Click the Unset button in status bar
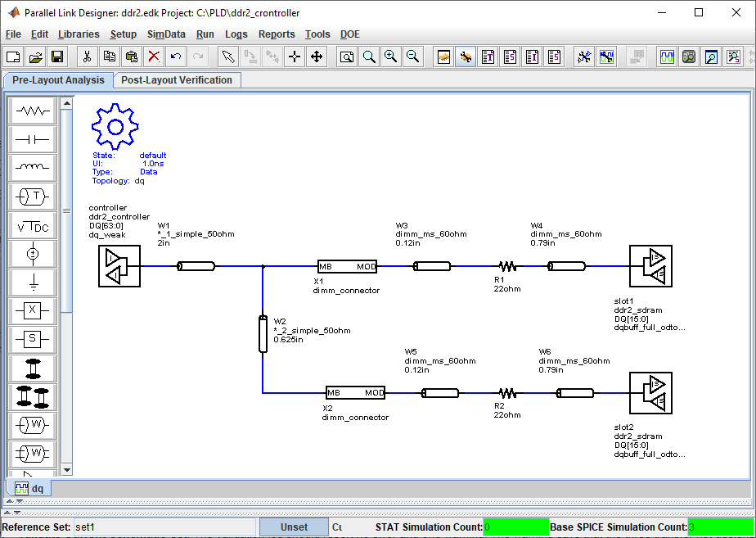 click(x=294, y=527)
